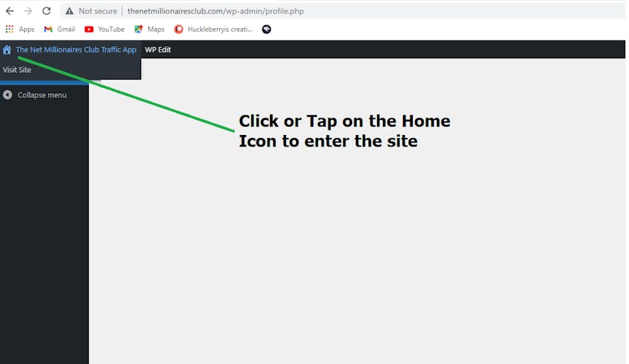Click The Net Millionaires Club Traffic App link
Screen dimensions: 629x364
tap(76, 50)
